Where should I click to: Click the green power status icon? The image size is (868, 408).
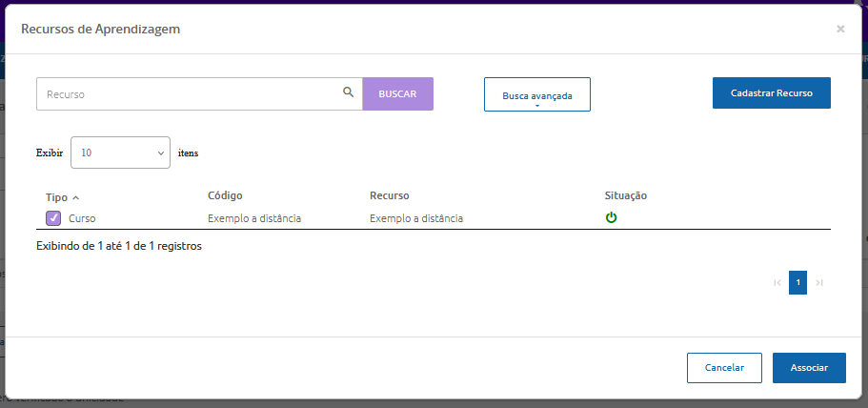pyautogui.click(x=611, y=217)
